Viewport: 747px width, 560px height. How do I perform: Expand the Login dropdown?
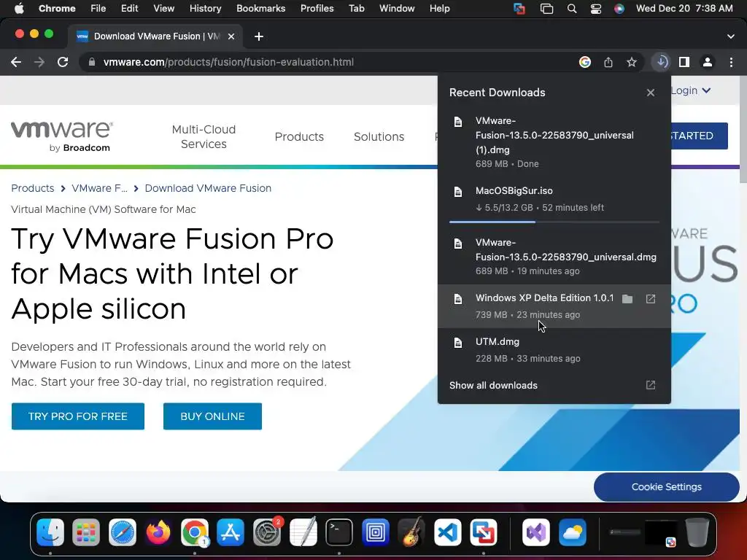pos(691,90)
